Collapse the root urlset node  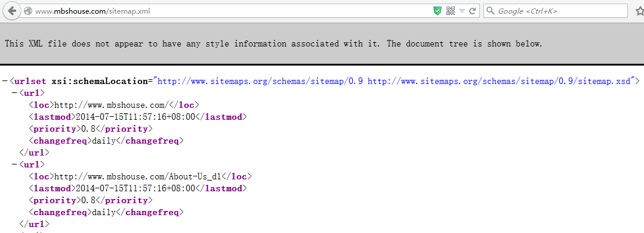pyautogui.click(x=5, y=81)
